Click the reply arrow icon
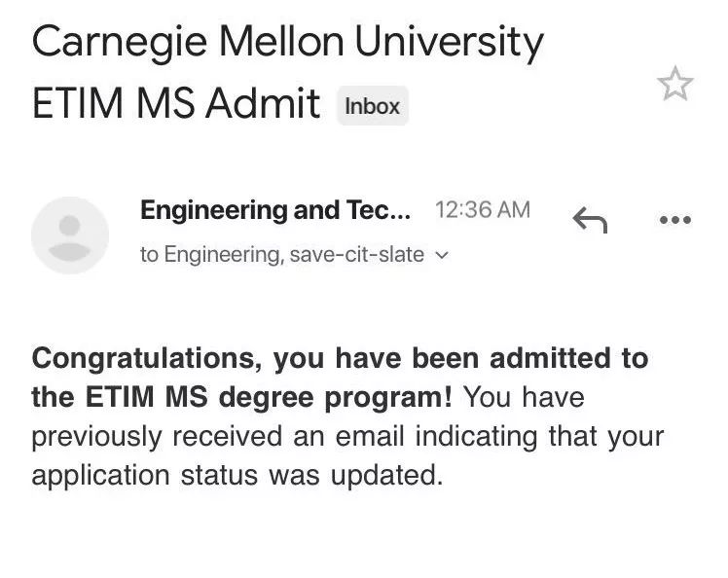 590,220
